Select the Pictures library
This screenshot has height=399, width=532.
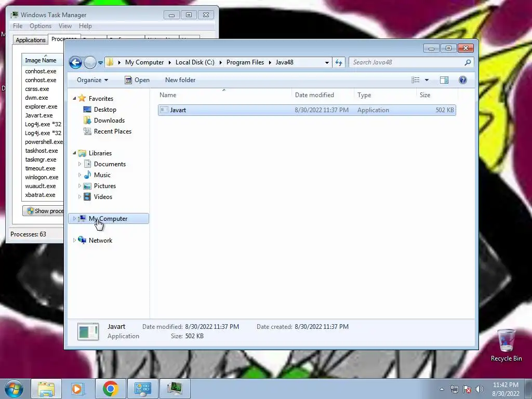click(x=105, y=186)
